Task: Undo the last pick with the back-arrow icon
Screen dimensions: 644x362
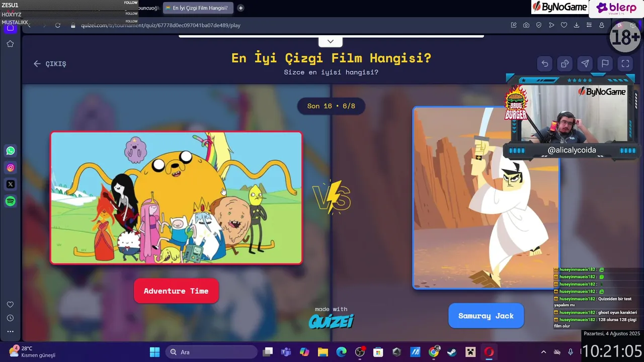Action: [x=545, y=64]
